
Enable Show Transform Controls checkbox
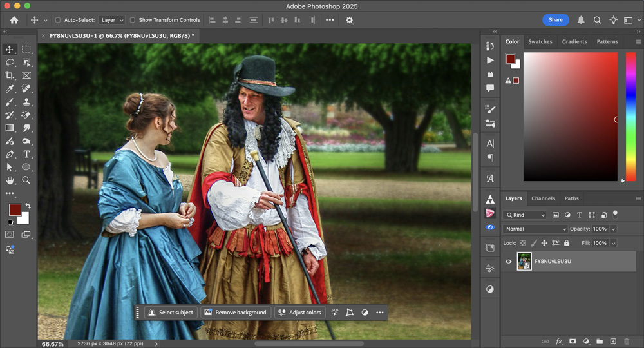(132, 20)
